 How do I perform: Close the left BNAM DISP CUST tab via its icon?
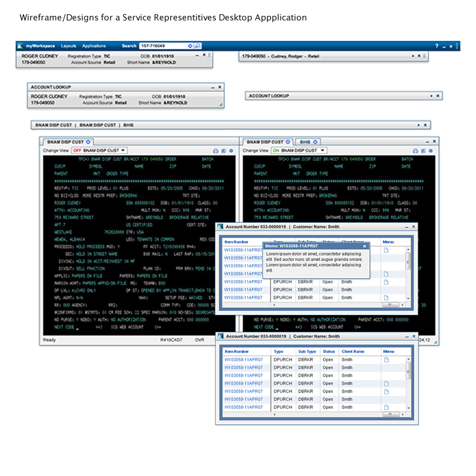pyautogui.click(x=88, y=142)
